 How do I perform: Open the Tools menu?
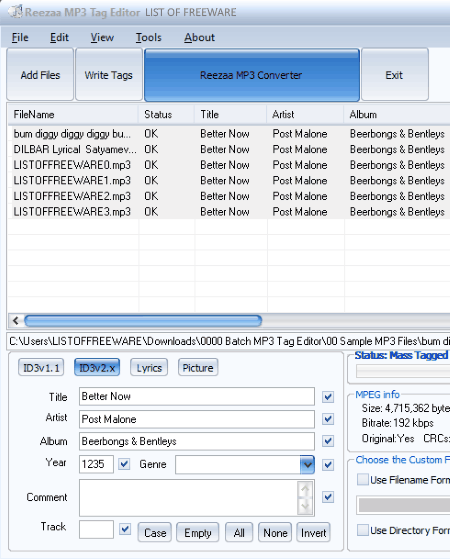[148, 37]
